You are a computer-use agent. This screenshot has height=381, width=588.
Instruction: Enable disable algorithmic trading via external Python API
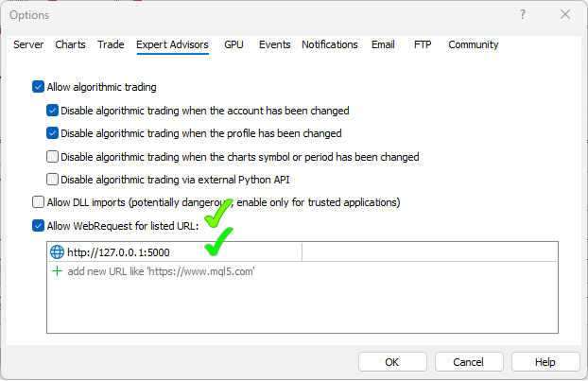pos(53,180)
